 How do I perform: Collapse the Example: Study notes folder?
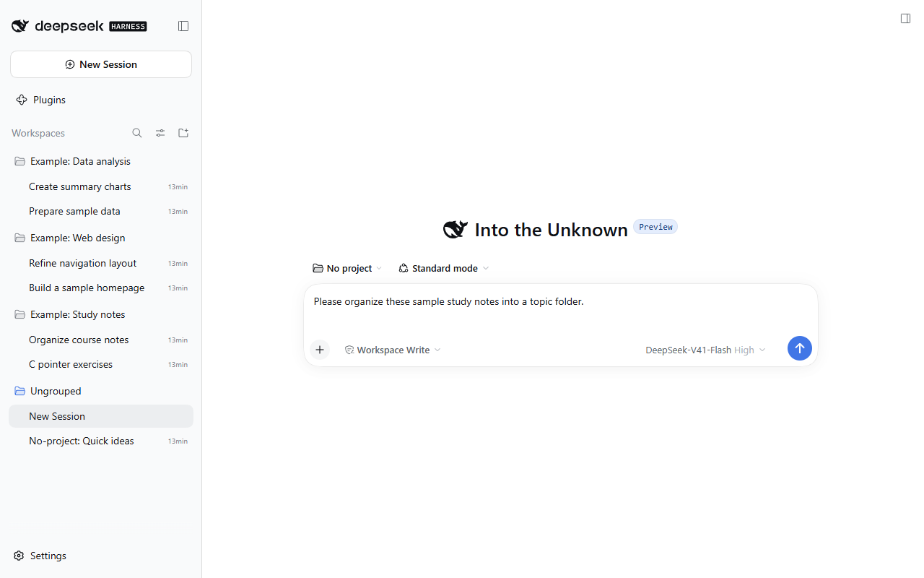point(101,314)
